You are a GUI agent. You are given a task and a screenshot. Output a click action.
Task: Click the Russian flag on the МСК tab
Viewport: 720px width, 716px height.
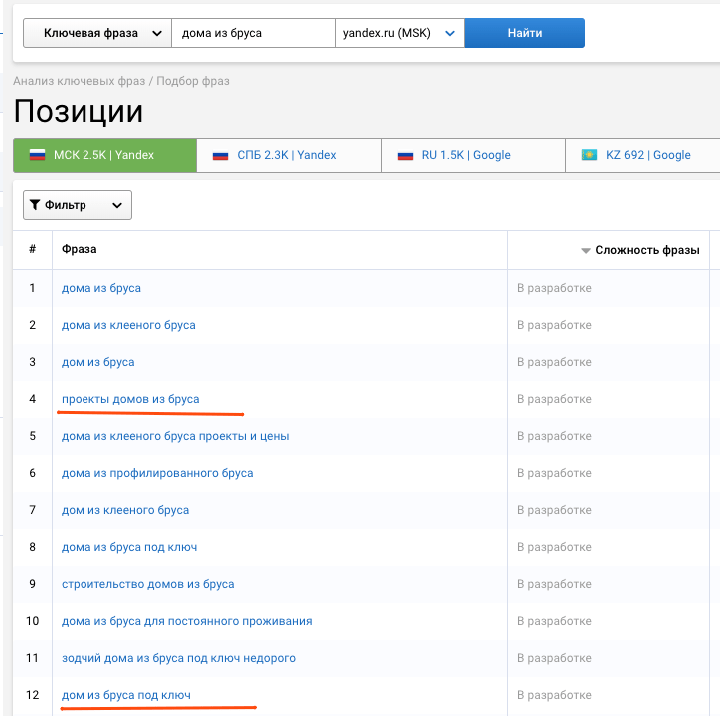click(x=37, y=155)
